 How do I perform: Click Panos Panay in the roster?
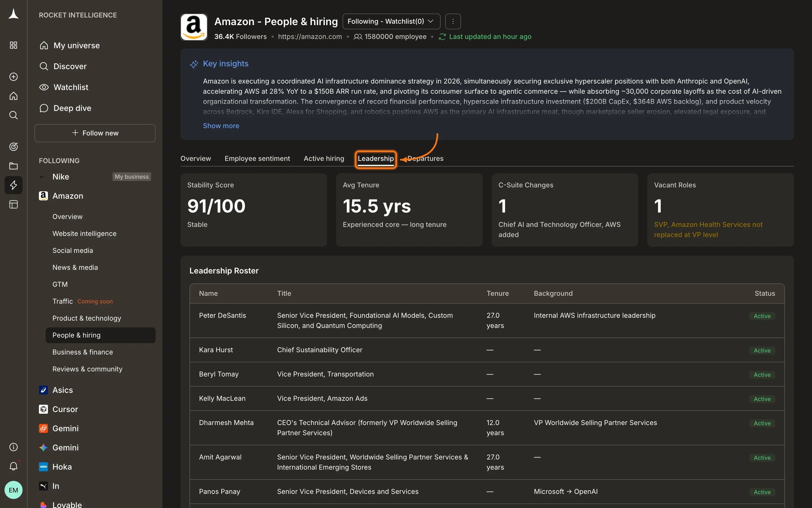click(x=219, y=492)
